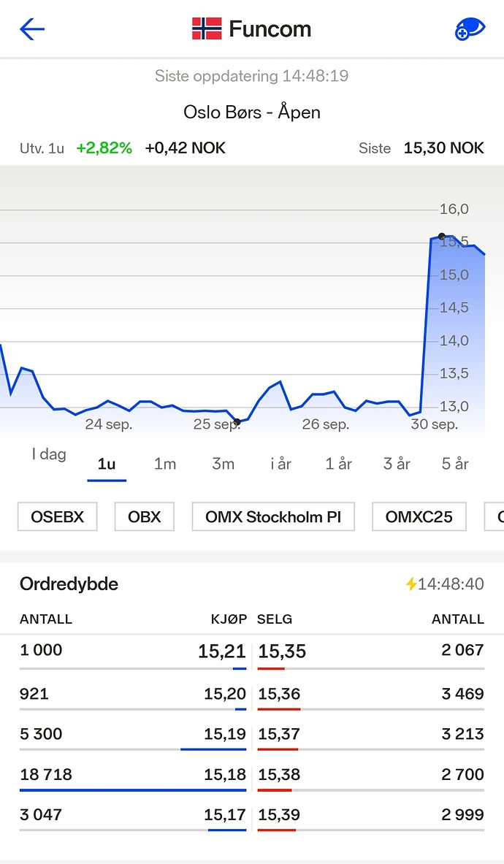Tap 'Siste oppdatering 14:48:19' text
Screen dimensions: 504x864
click(252, 76)
